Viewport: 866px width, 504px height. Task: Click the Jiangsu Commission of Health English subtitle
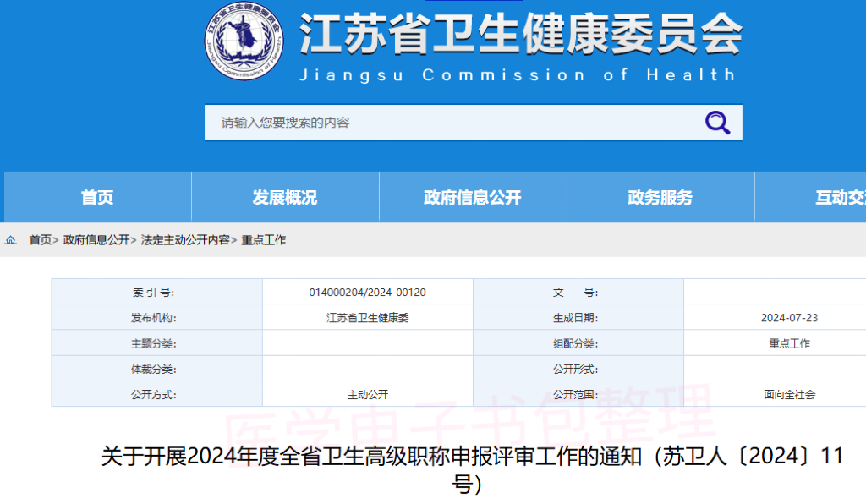[x=517, y=74]
